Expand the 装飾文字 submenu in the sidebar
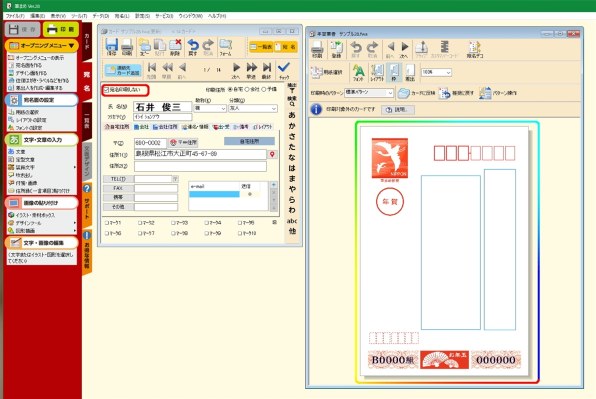This screenshot has height=399, width=596. 74,167
